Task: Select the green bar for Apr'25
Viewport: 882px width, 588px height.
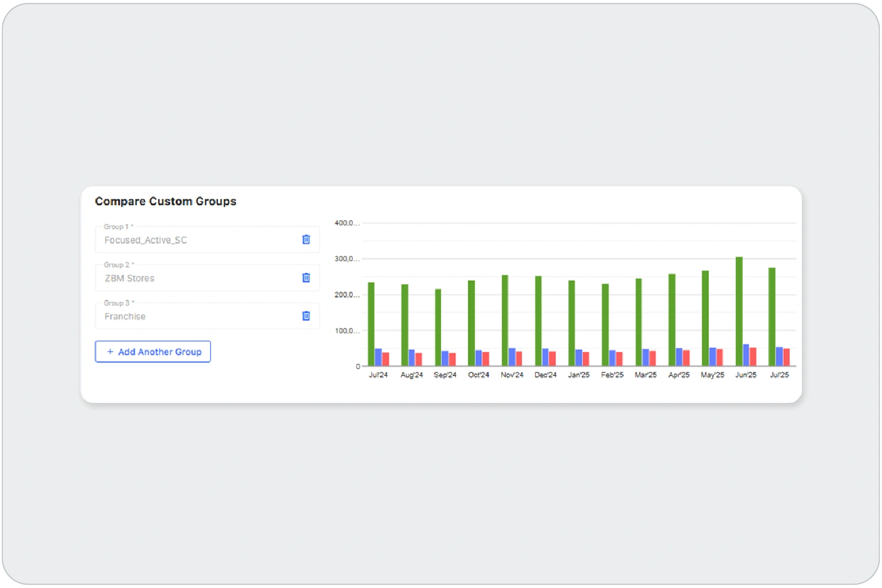Action: click(672, 320)
